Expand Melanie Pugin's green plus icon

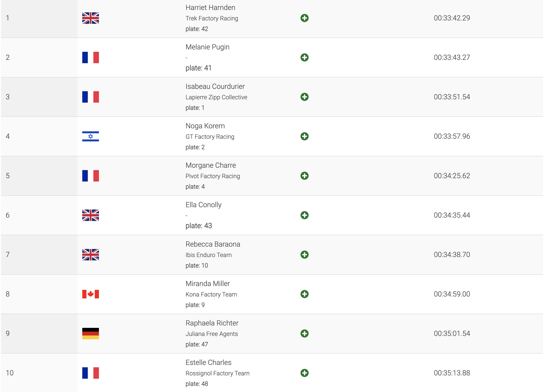pyautogui.click(x=304, y=57)
